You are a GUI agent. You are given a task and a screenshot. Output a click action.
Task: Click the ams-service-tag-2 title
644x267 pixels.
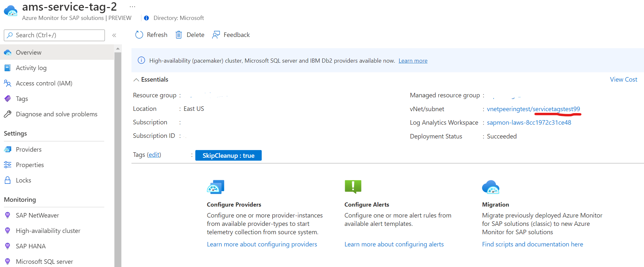[x=70, y=7]
